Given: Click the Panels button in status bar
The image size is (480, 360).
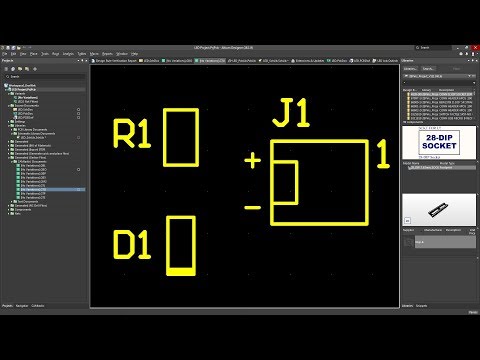Looking at the screenshot, I should [473, 312].
